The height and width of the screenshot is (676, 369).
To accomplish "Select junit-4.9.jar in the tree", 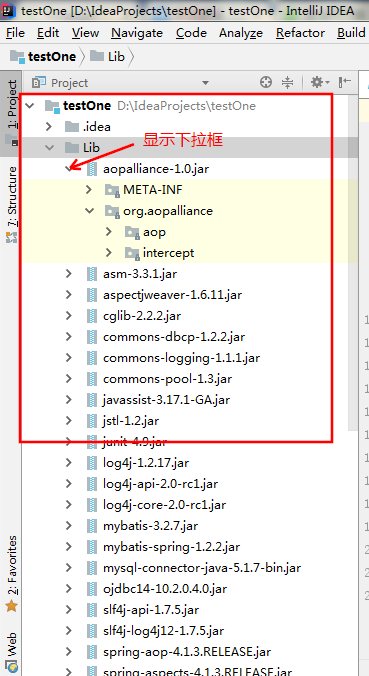I will (134, 442).
